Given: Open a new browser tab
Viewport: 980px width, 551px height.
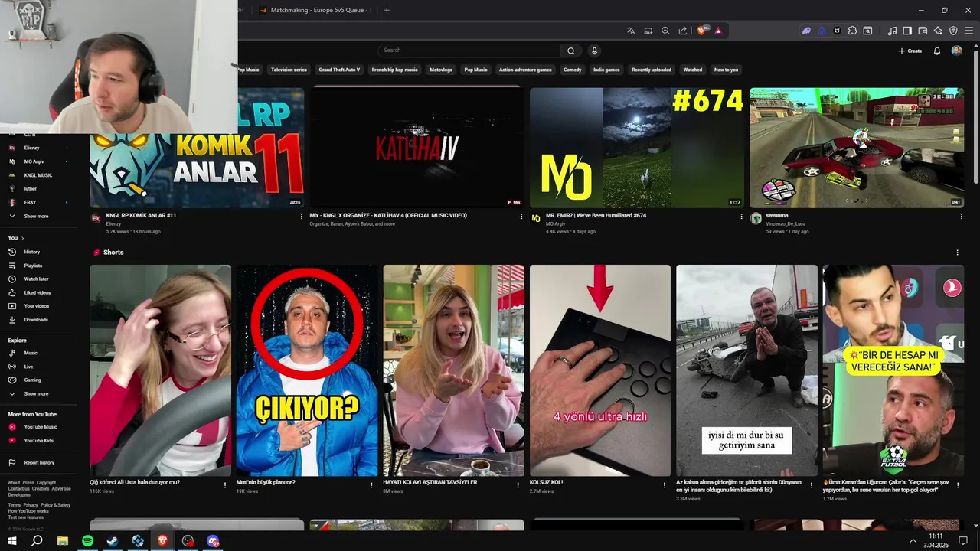Looking at the screenshot, I should pyautogui.click(x=387, y=10).
